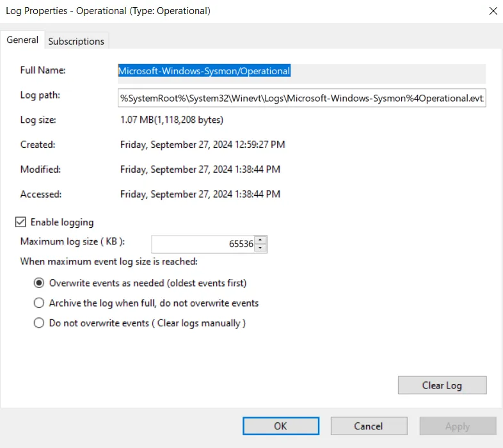Click the 'Created:' label
This screenshot has width=503, height=448.
[38, 145]
